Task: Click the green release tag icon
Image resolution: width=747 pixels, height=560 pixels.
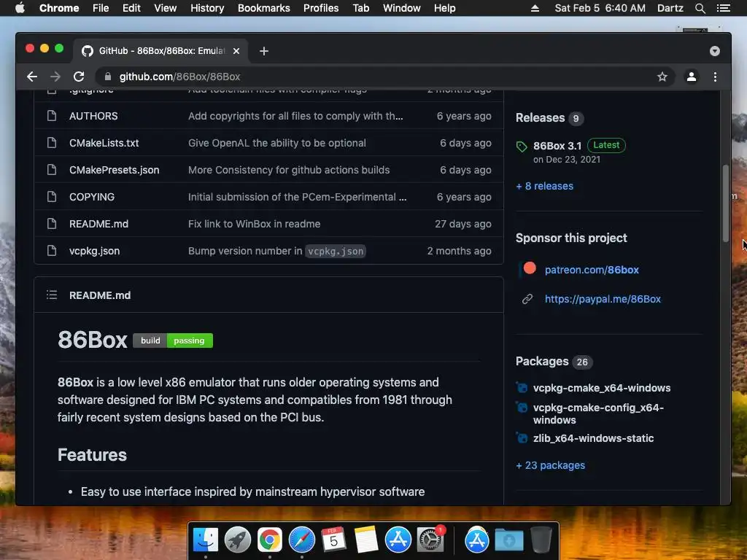Action: [x=522, y=146]
